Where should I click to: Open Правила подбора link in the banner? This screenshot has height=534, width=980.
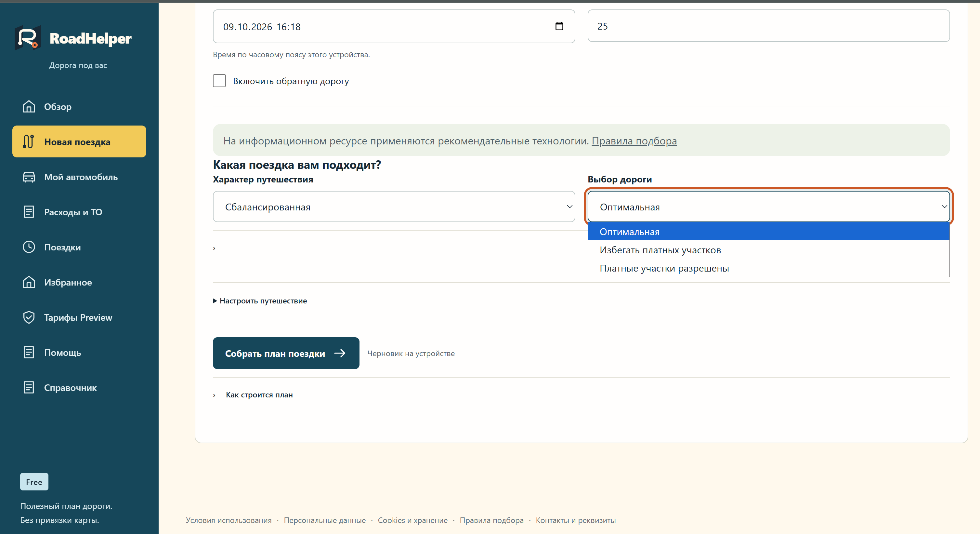pos(634,141)
